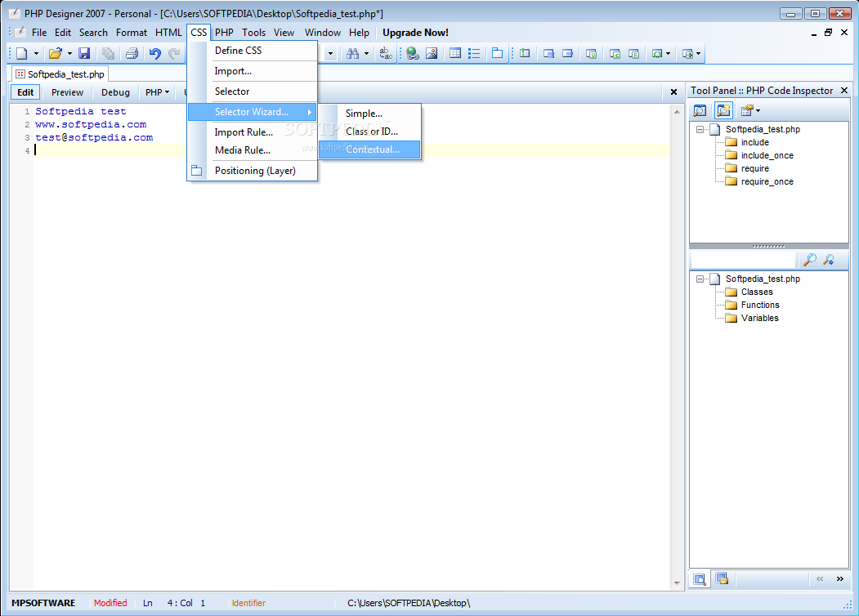The height and width of the screenshot is (616, 859).
Task: Choose Class or ID... in the submenu
Action: click(369, 132)
